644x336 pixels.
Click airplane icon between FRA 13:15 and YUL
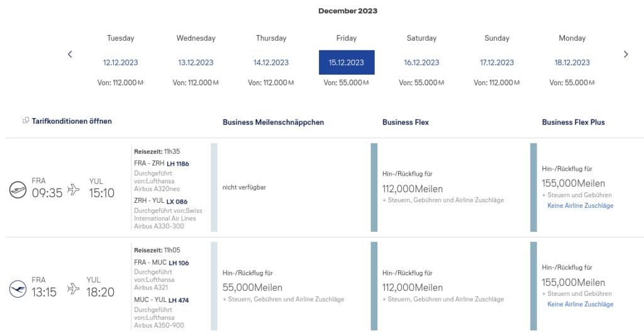point(73,288)
